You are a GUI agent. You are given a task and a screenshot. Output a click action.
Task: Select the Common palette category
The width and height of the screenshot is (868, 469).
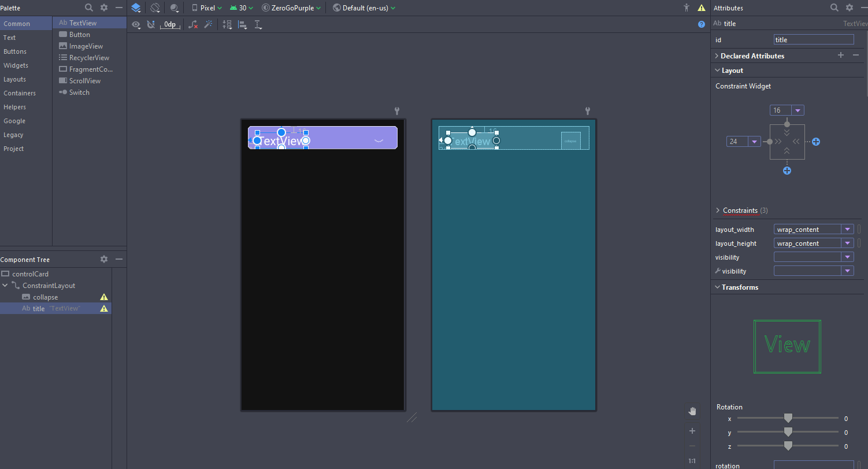coord(26,24)
